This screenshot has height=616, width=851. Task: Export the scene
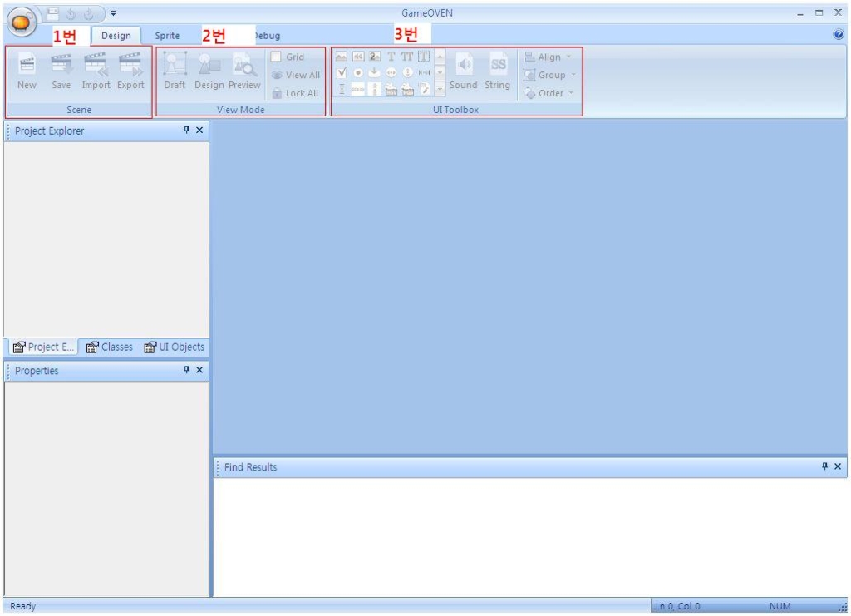click(x=130, y=71)
